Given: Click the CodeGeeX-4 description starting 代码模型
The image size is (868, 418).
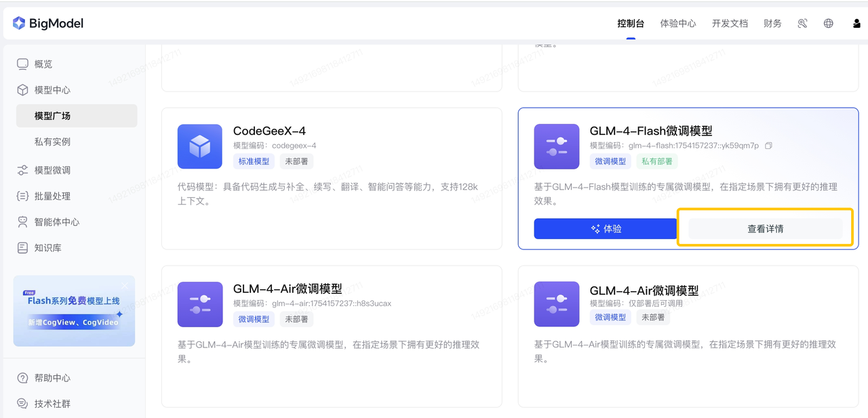Looking at the screenshot, I should (328, 194).
